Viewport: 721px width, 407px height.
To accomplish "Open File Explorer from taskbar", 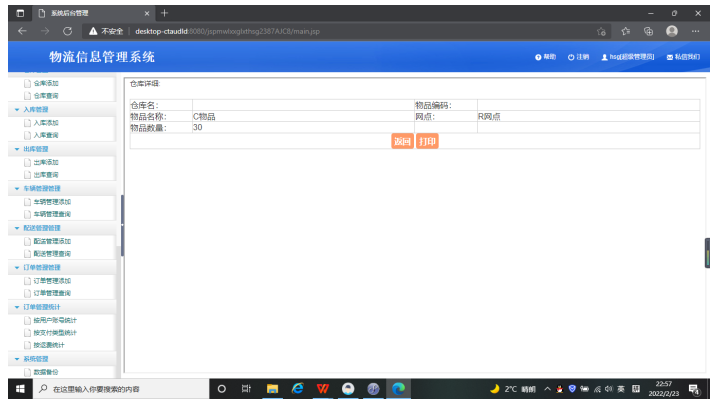I will (272, 389).
